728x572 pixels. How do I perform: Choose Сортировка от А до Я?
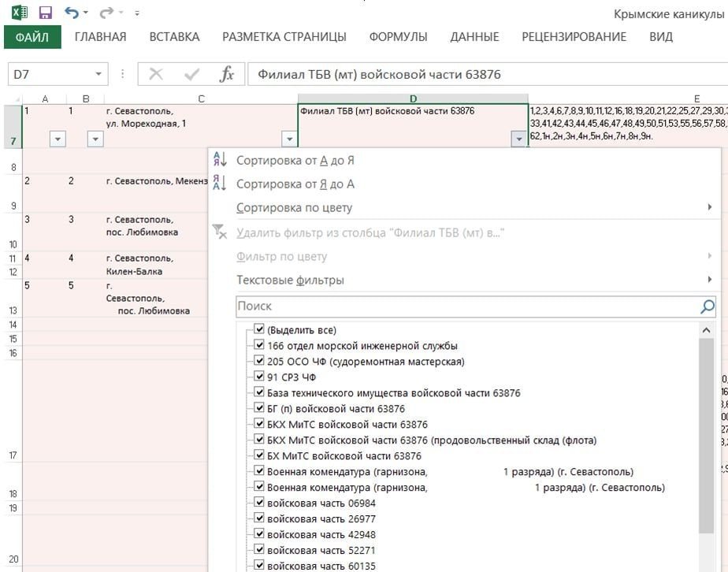click(295, 160)
